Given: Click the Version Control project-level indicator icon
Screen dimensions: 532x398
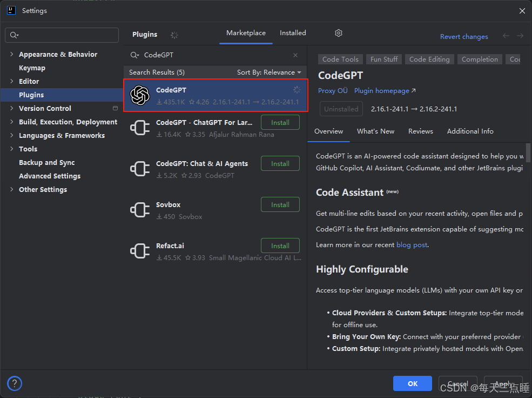Looking at the screenshot, I should click(115, 108).
